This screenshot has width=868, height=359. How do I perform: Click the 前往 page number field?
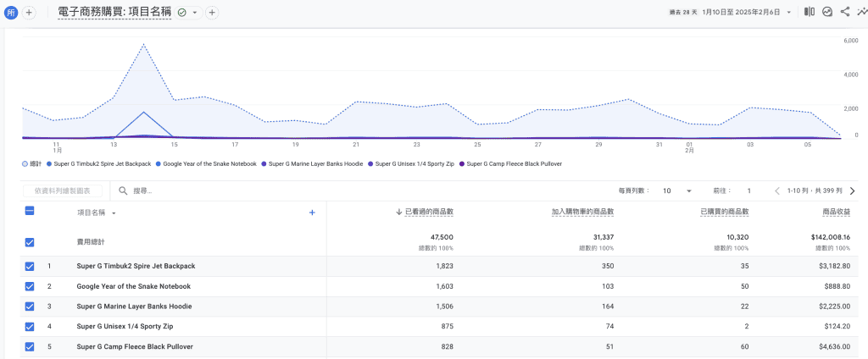tap(749, 191)
